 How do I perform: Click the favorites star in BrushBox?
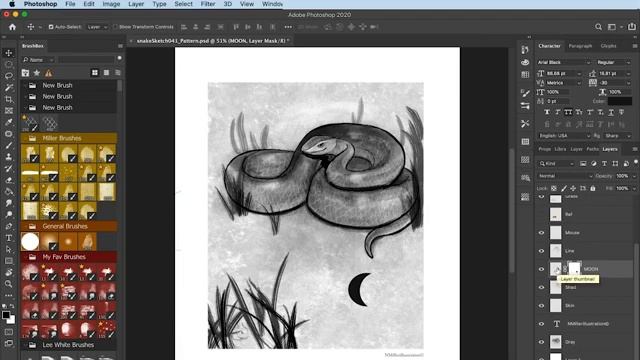coord(37,73)
